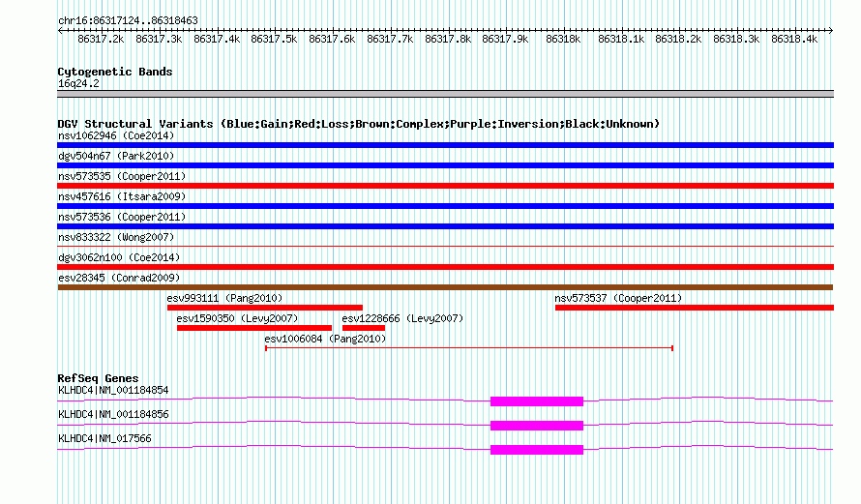Click the esv993111 (Pang2010) variant label
Screen dimensions: 861x504
224,298
